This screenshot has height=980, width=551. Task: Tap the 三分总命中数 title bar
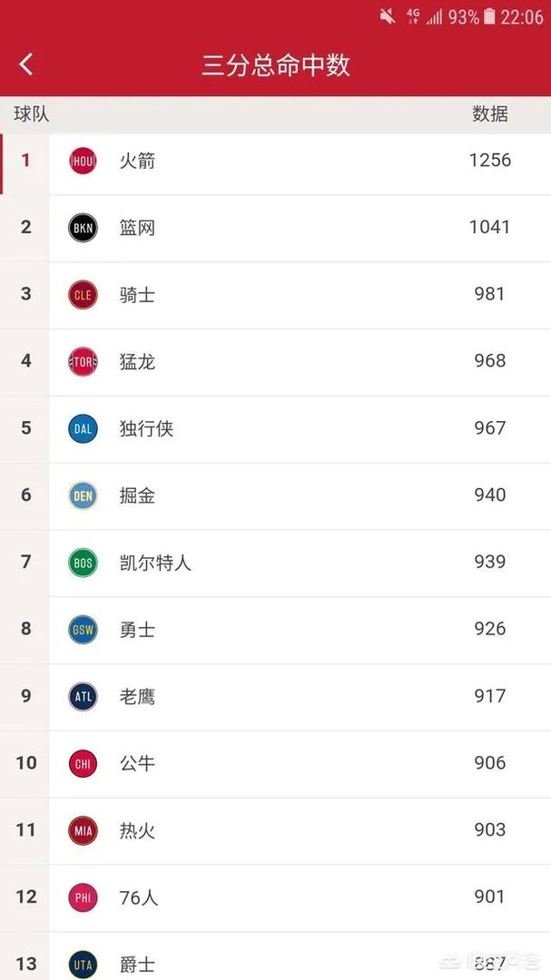tap(275, 64)
